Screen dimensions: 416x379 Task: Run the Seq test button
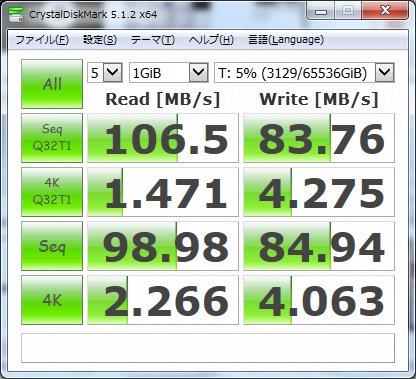click(x=52, y=246)
